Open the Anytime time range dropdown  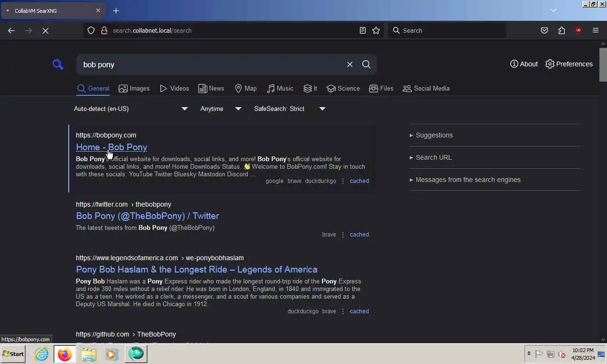221,109
